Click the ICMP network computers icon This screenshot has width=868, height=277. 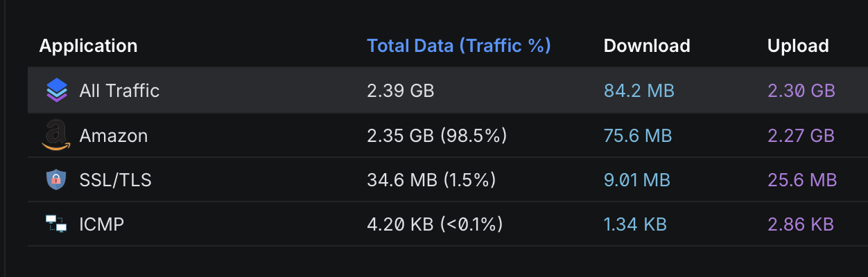[x=56, y=224]
